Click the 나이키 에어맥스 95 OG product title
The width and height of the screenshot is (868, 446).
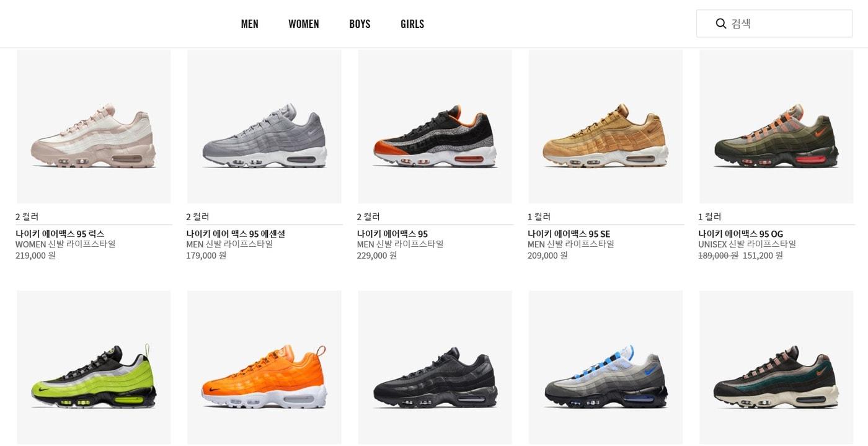[741, 234]
